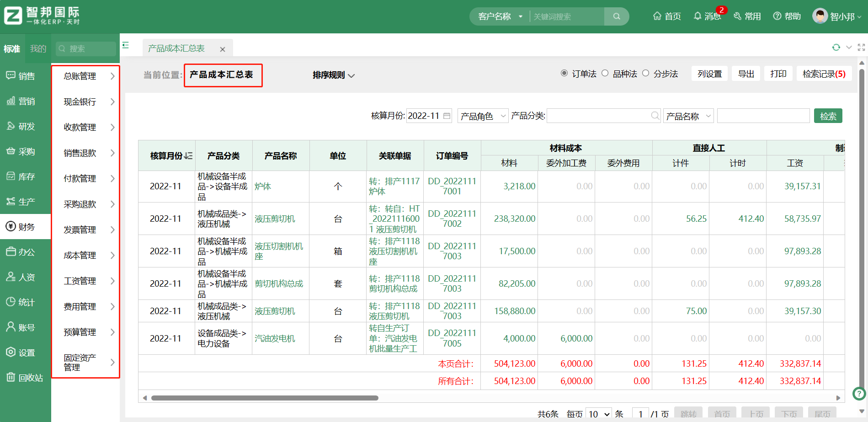868x422 pixels.
Task: Click the 检索记录(5) button
Action: point(824,74)
